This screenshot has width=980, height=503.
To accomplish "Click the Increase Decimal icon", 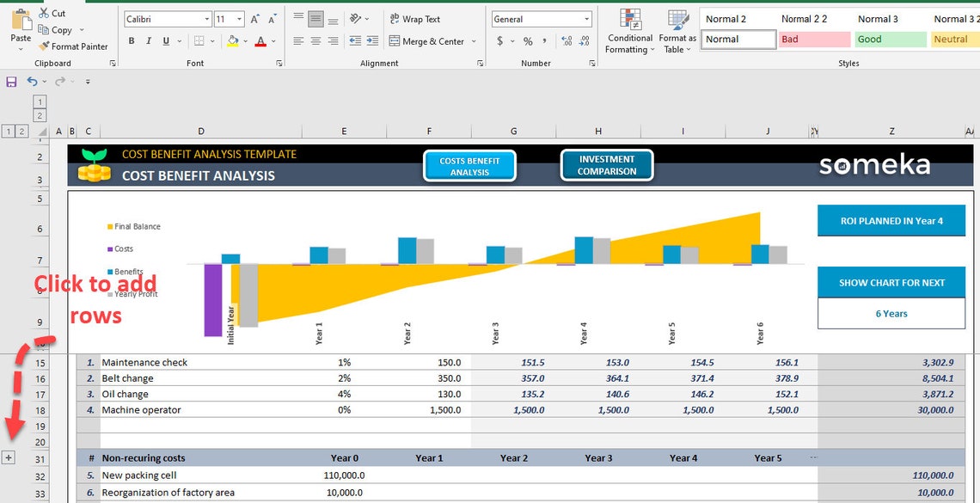I will (x=567, y=40).
